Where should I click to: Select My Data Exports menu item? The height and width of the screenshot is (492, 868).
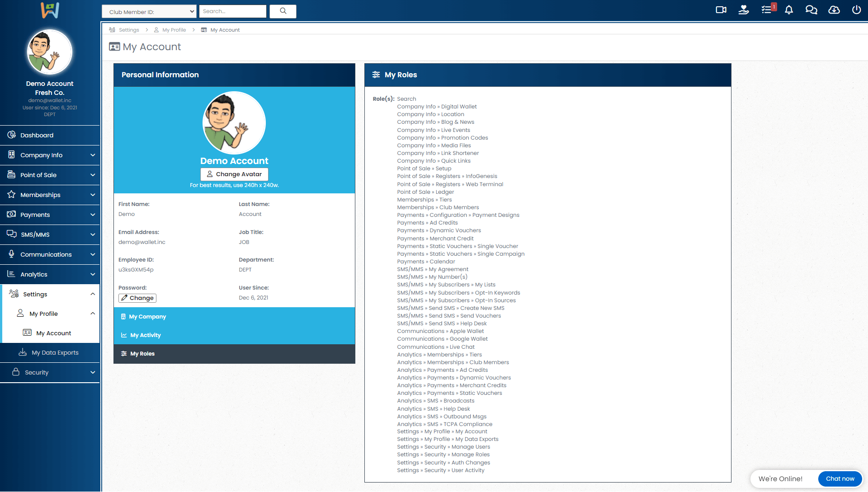[55, 352]
